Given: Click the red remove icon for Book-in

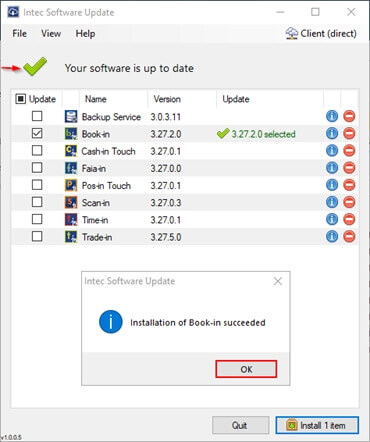Looking at the screenshot, I should pyautogui.click(x=349, y=133).
